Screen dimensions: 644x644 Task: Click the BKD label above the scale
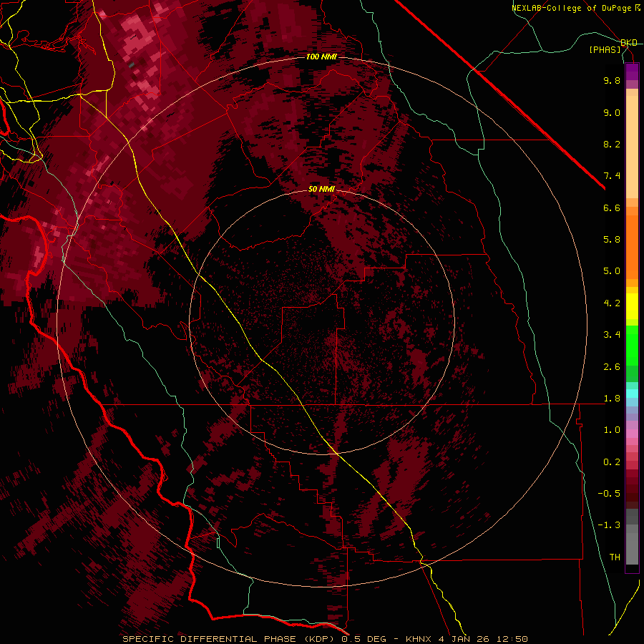[629, 43]
